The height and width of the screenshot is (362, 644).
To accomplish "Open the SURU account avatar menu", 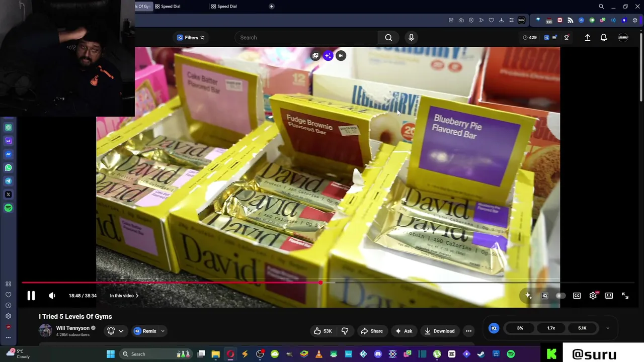I will tap(623, 37).
